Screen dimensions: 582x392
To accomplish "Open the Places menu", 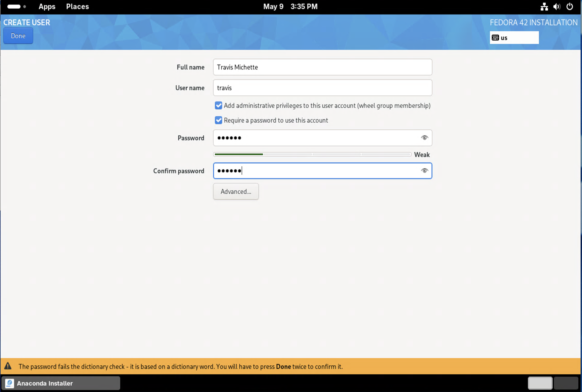I will pos(78,7).
